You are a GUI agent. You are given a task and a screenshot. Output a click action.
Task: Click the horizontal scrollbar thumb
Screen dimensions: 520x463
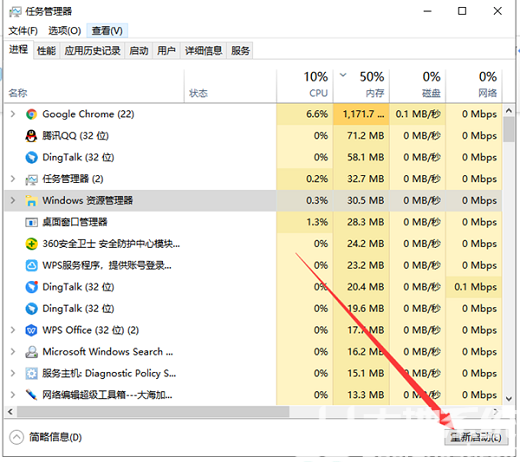153,412
